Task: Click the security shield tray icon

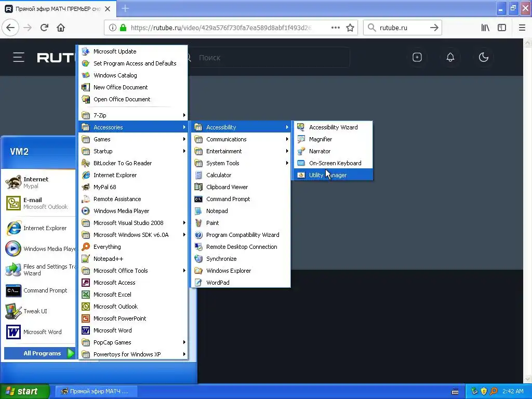Action: pos(484,391)
